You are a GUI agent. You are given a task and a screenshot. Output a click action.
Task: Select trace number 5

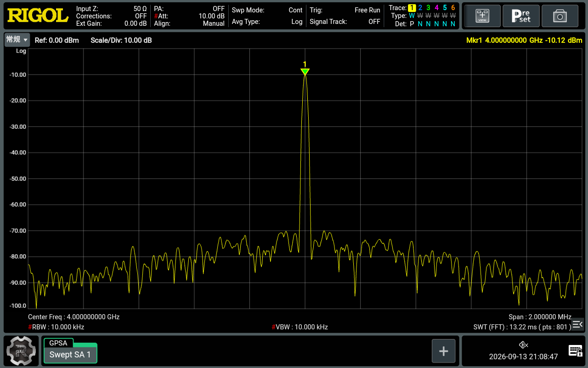[445, 8]
